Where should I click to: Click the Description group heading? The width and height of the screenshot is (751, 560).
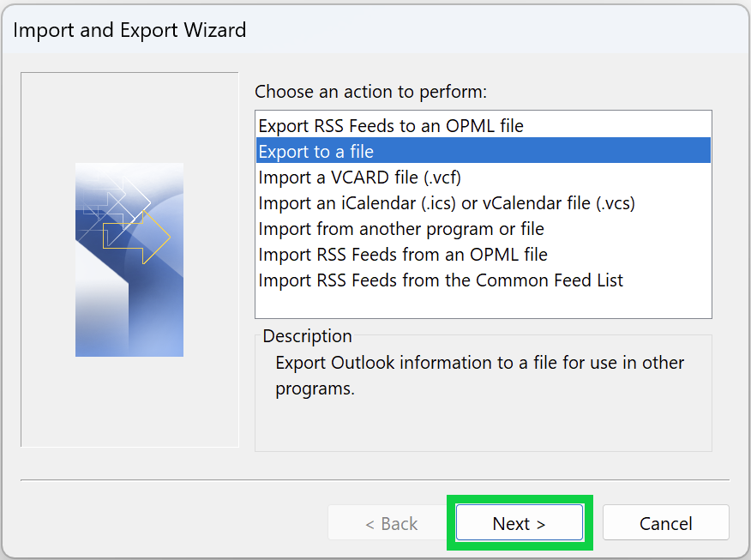[307, 336]
